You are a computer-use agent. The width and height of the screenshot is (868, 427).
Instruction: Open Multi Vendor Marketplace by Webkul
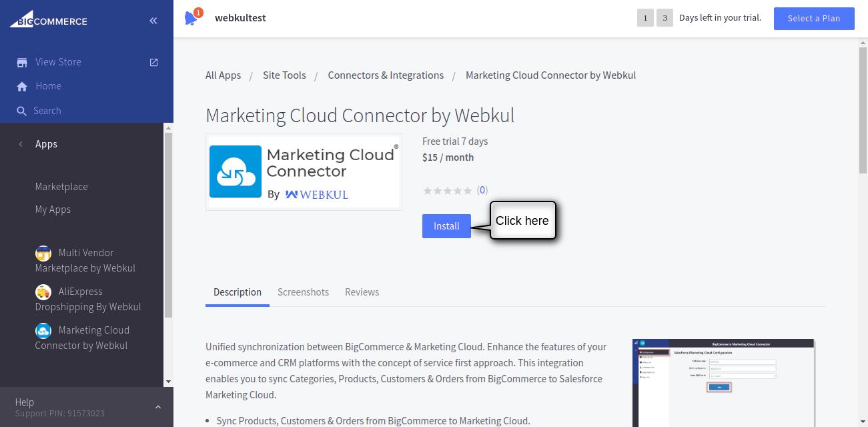[x=85, y=260]
